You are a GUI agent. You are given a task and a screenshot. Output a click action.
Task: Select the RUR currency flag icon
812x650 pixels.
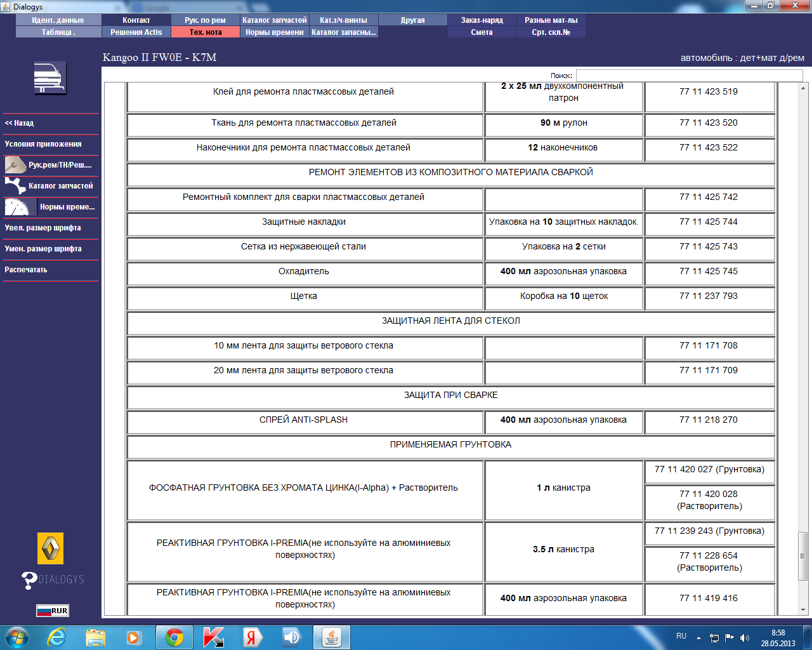point(52,611)
